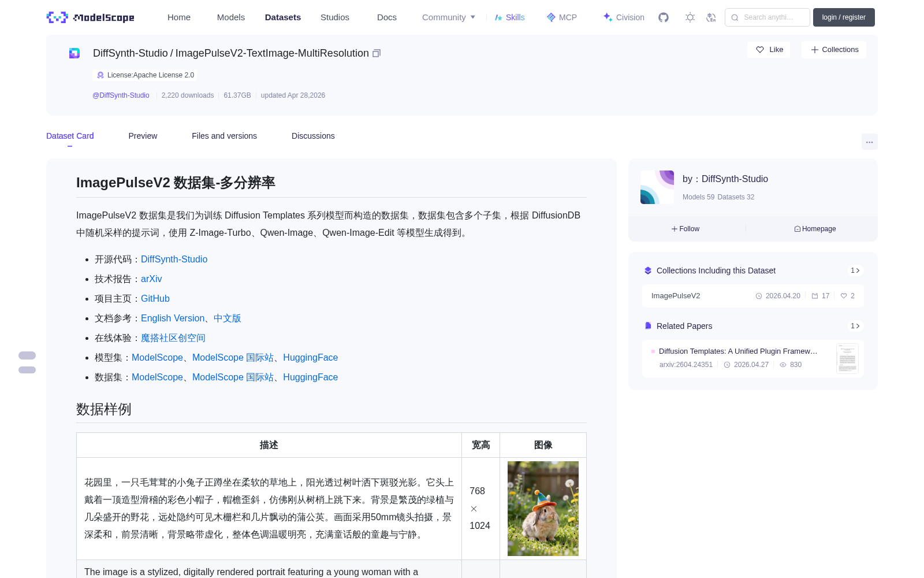Click the ModelScope logo
Viewport: 924px width, 578px height.
91,17
